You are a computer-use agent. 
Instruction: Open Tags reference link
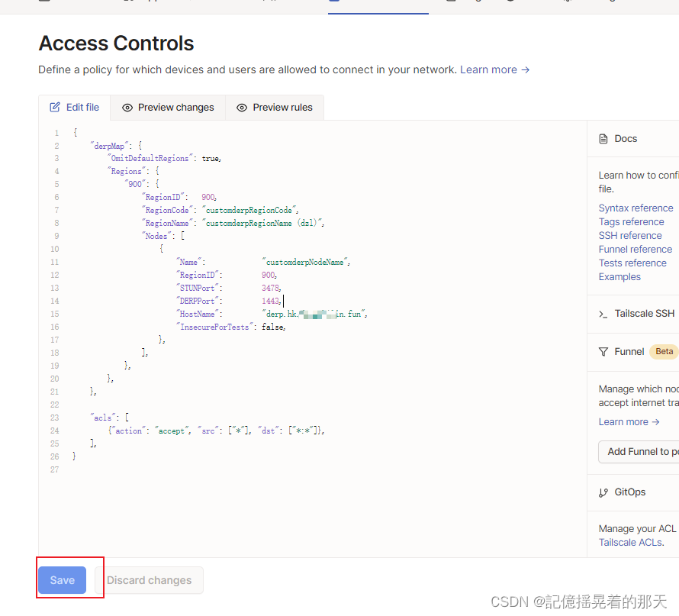pos(631,222)
